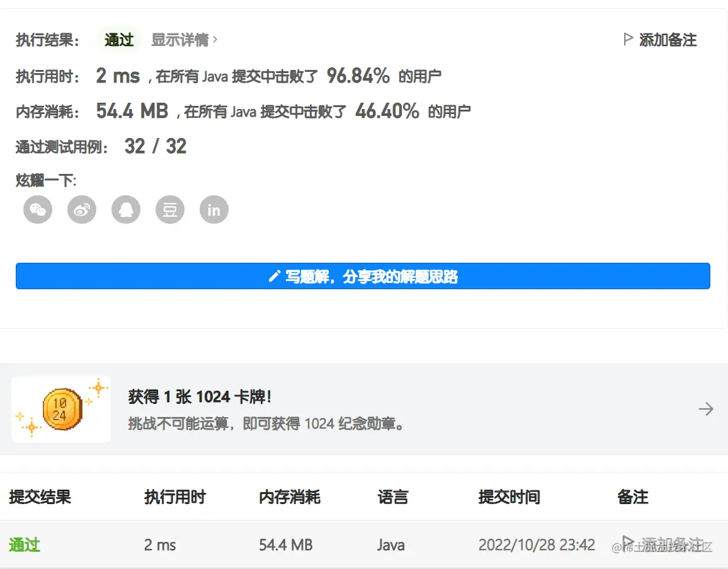This screenshot has width=728, height=569.
Task: Click the 2022/10/28 23:42 timestamp cell
Action: [537, 545]
